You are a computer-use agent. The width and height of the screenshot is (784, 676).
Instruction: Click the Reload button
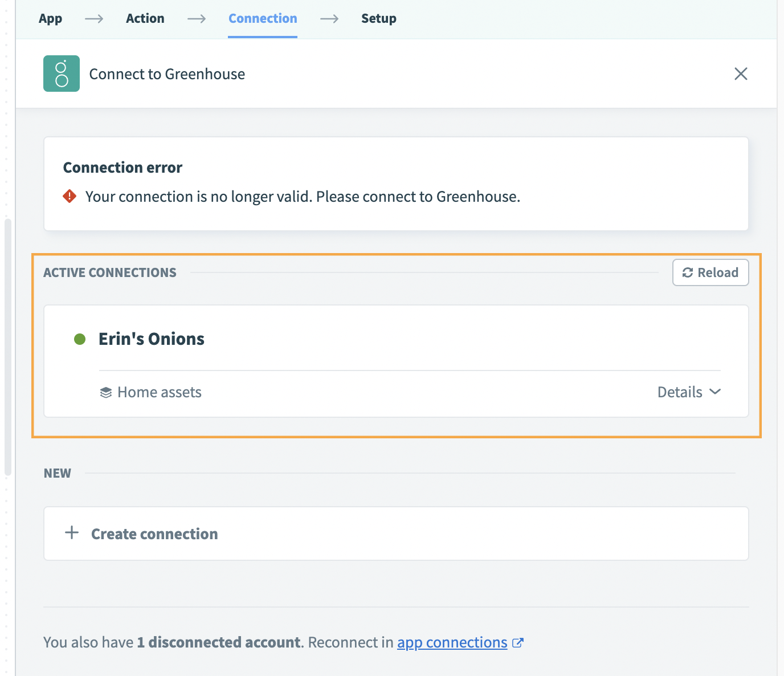pos(710,272)
